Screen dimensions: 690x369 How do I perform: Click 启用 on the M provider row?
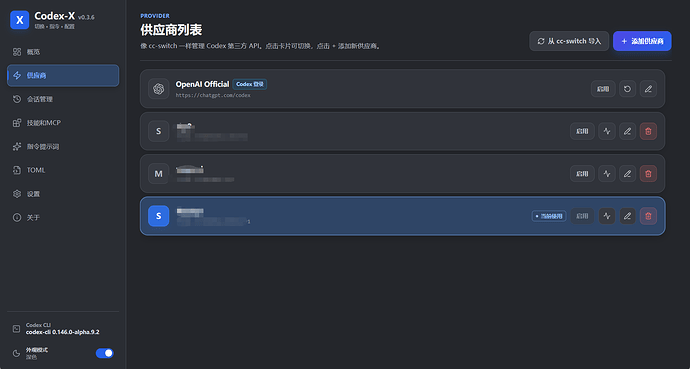coord(582,174)
